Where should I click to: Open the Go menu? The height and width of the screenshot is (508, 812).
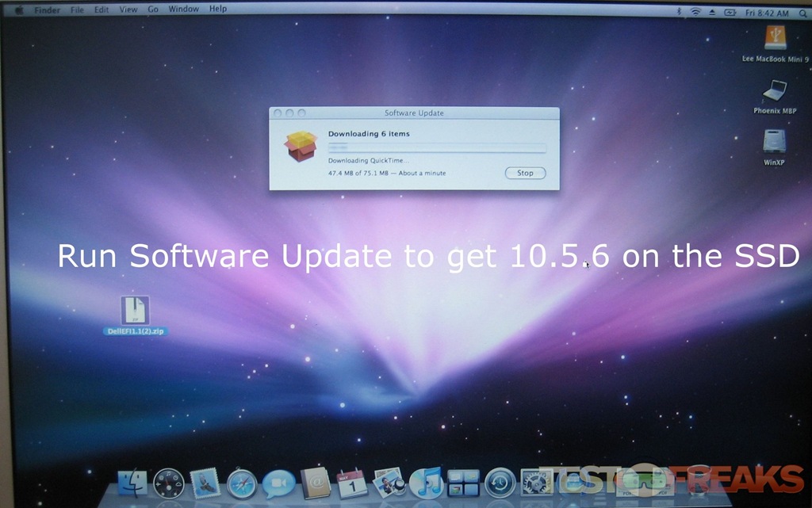tap(153, 9)
